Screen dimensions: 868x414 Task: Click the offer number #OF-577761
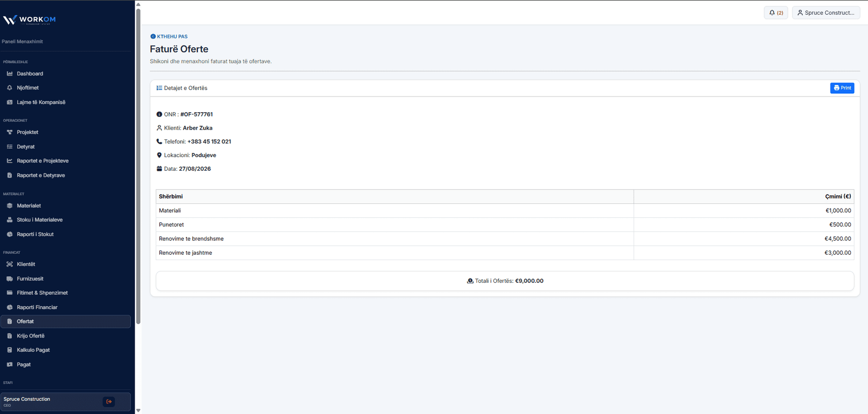click(x=196, y=114)
